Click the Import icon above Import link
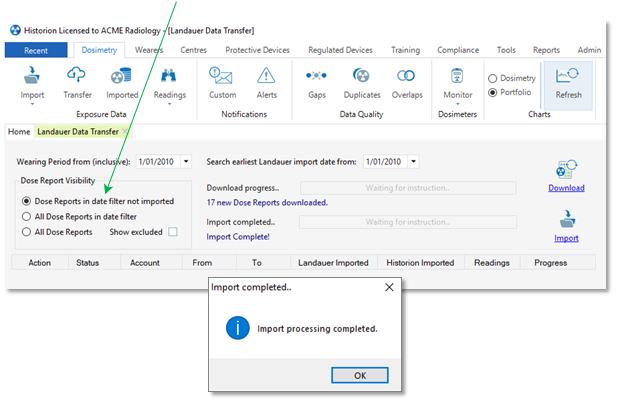Viewport: 618px width, 404px height. [567, 219]
